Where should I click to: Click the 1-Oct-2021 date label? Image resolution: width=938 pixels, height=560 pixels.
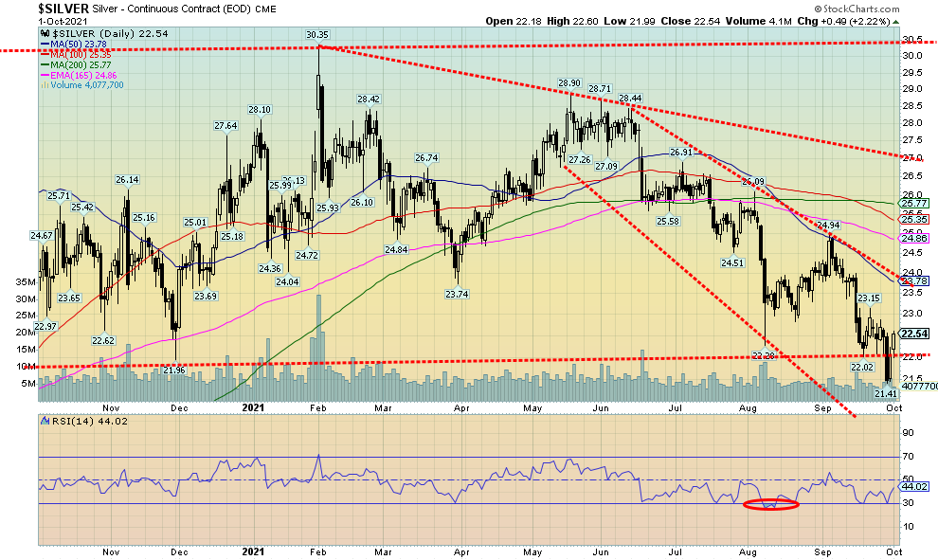point(33,21)
